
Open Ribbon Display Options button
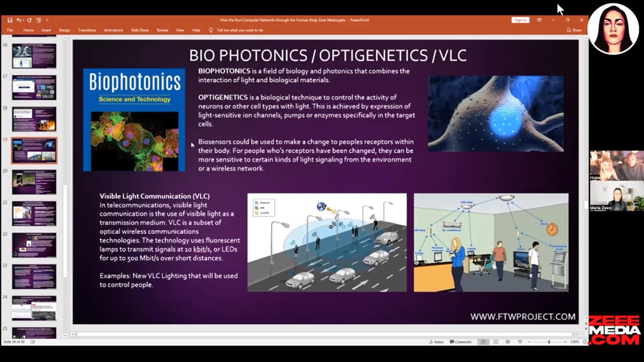click(x=539, y=20)
